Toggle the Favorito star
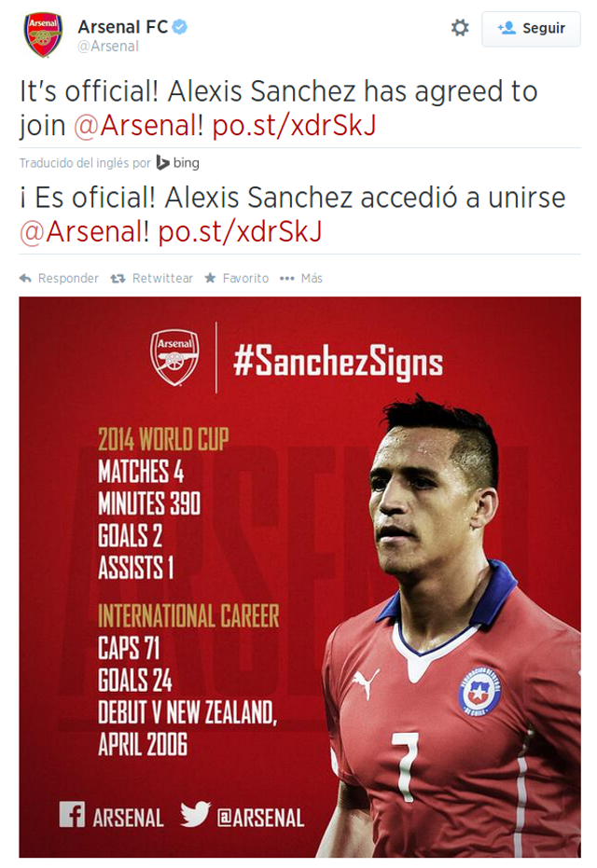 point(210,278)
